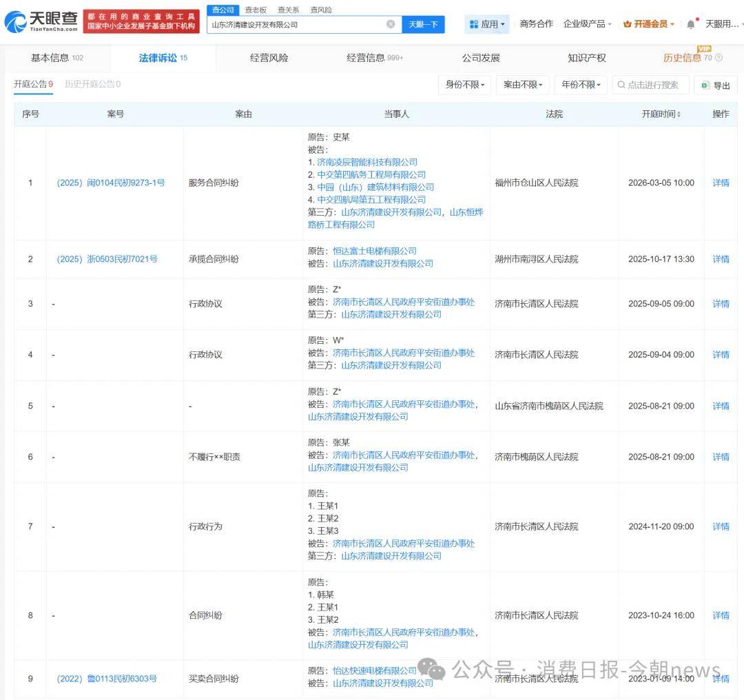Image resolution: width=744 pixels, height=700 pixels.
Task: Click the 天眼一下 search button
Action: 423,24
